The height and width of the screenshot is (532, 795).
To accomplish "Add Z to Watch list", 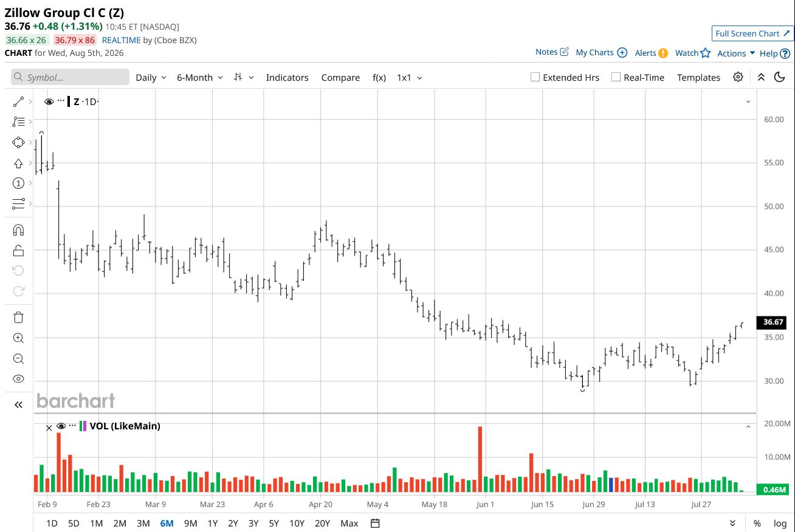I will [693, 53].
